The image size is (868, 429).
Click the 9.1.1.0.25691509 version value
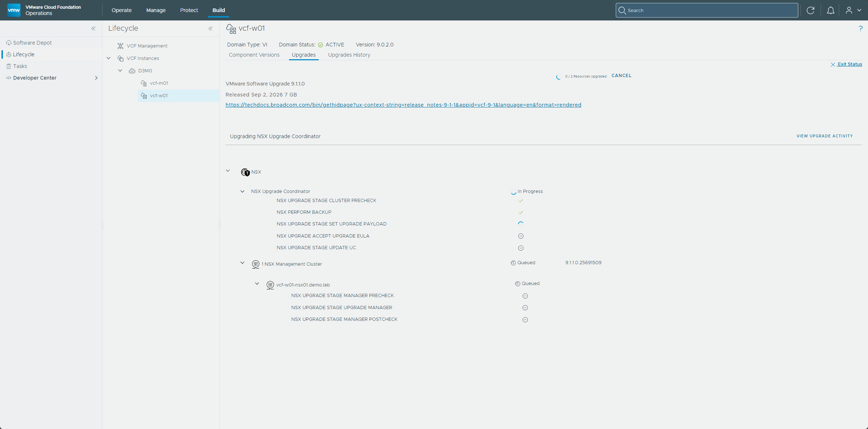click(x=583, y=263)
